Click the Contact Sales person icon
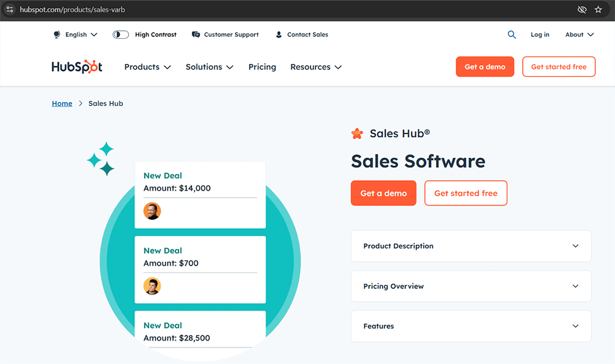This screenshot has width=615, height=364. tap(279, 35)
